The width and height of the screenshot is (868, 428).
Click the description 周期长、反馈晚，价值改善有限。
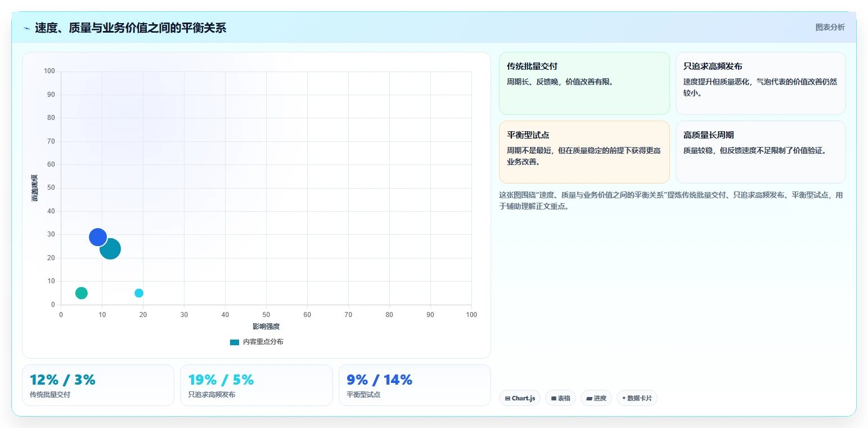tap(561, 82)
